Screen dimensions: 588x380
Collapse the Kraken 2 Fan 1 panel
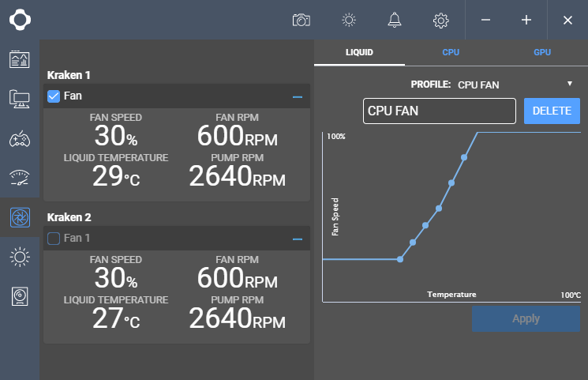298,239
